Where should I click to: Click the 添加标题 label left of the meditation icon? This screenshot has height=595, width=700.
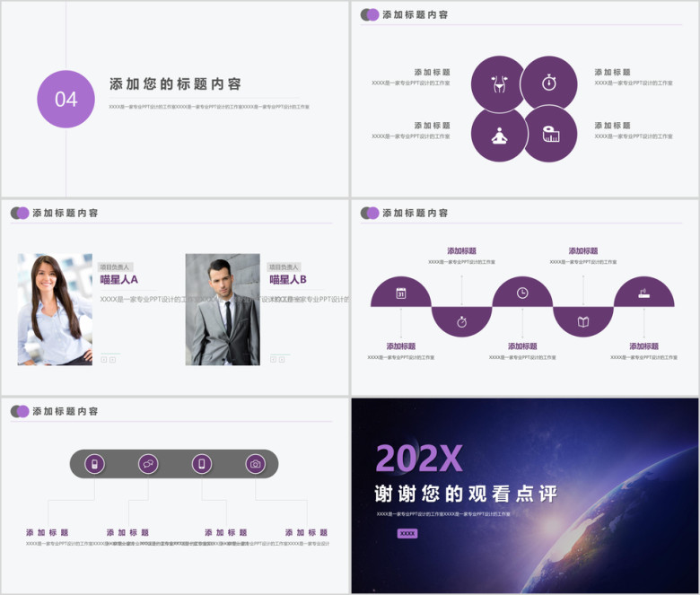click(x=433, y=126)
